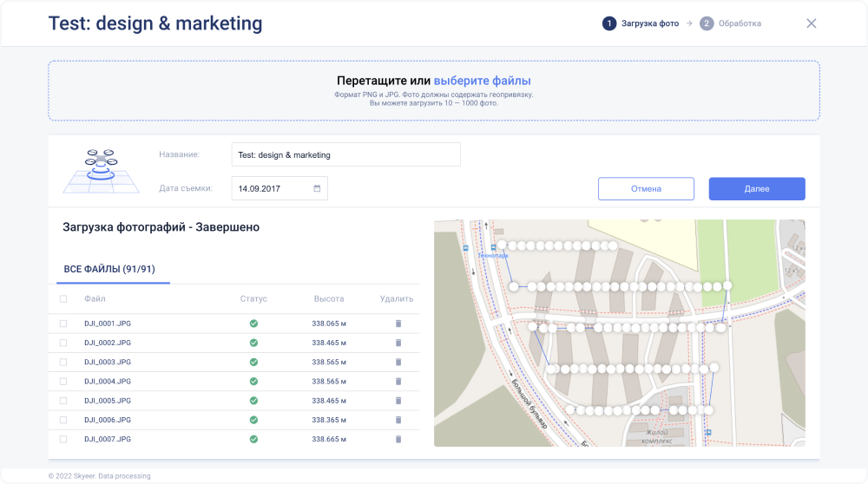The width and height of the screenshot is (868, 484).
Task: Select the DJI_0006.JPG checkbox
Action: 63,420
